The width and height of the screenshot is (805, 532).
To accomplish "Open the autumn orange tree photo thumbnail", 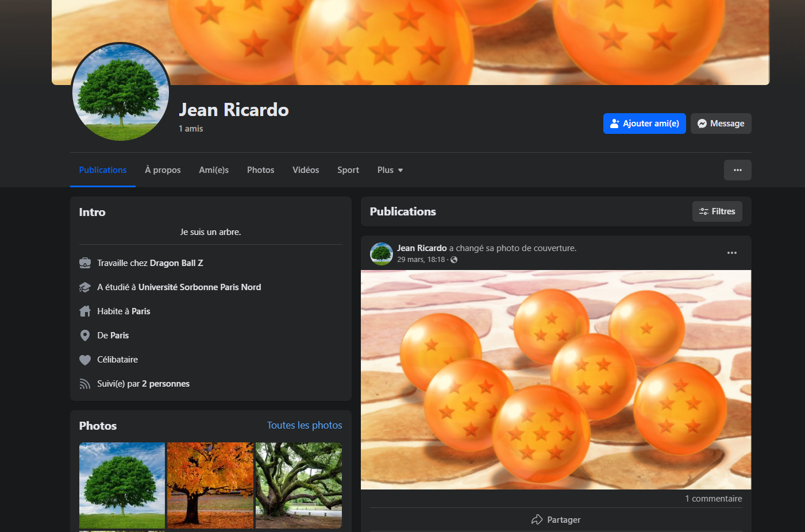I will 210,485.
